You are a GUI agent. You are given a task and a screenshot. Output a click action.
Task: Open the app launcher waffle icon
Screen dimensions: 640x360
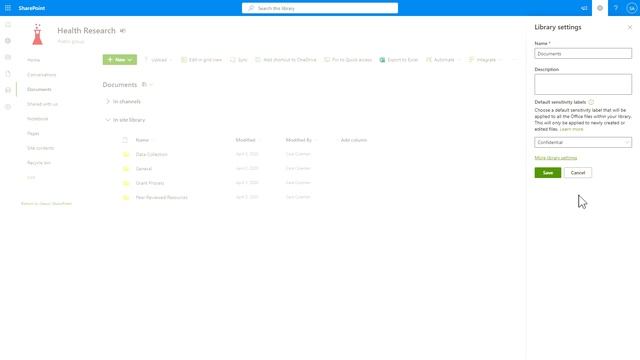click(x=8, y=8)
